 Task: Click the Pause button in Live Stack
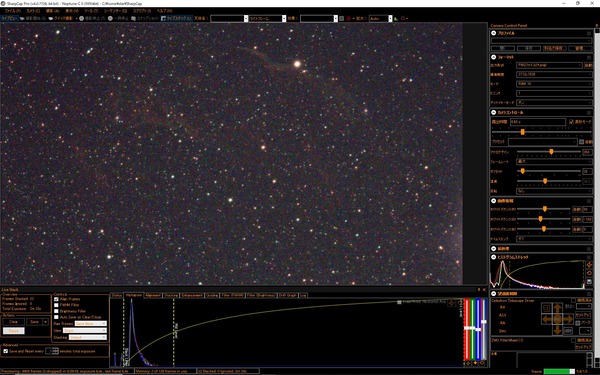pos(13,331)
